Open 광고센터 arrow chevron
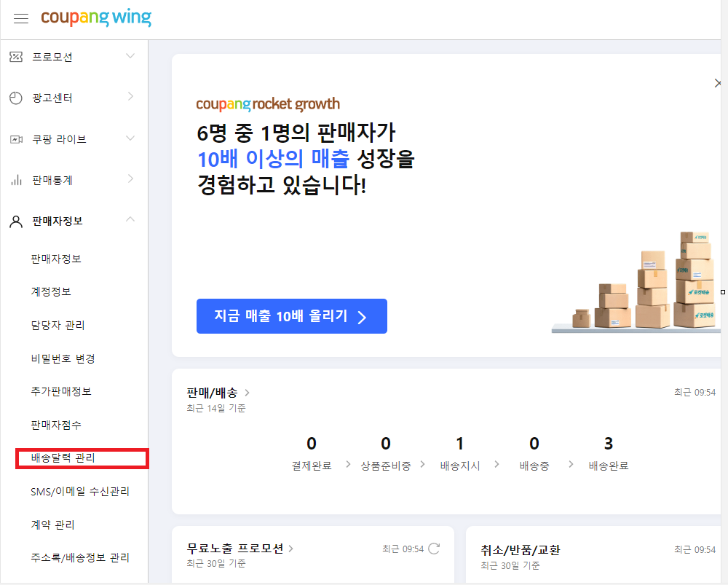 130,96
